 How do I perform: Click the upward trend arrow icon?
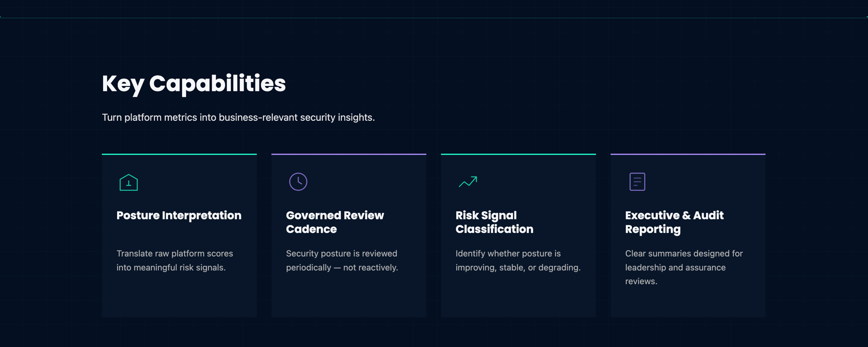[x=468, y=181]
